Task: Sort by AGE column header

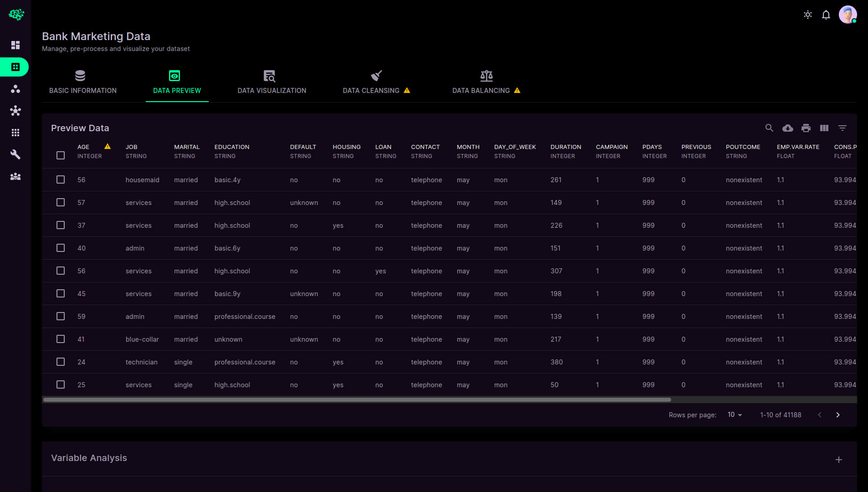Action: pyautogui.click(x=83, y=147)
